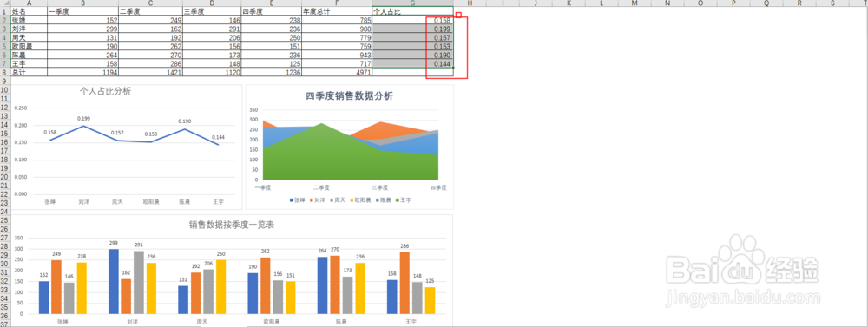Viewport: 868px width, 327px height.
Task: Click the fill handle of cell G7
Action: (453, 68)
